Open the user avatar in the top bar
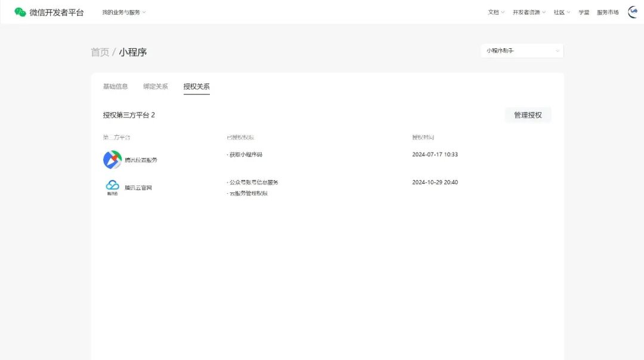The height and width of the screenshot is (360, 644). pos(633,13)
